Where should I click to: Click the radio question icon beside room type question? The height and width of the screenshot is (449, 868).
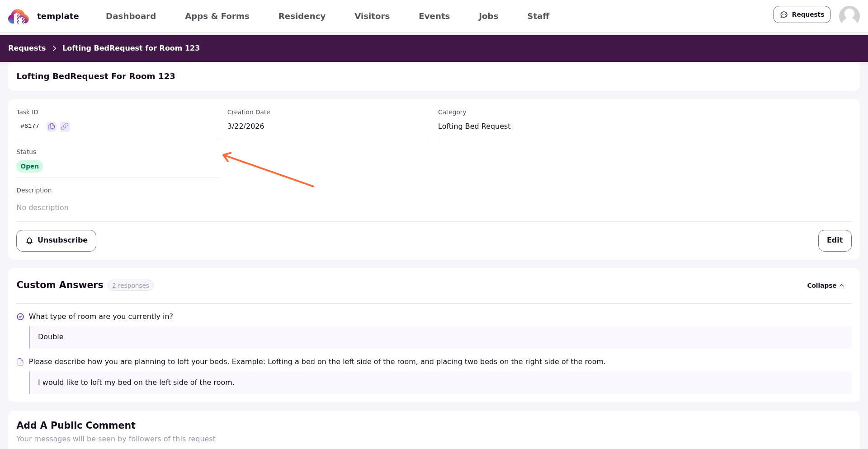(20, 317)
